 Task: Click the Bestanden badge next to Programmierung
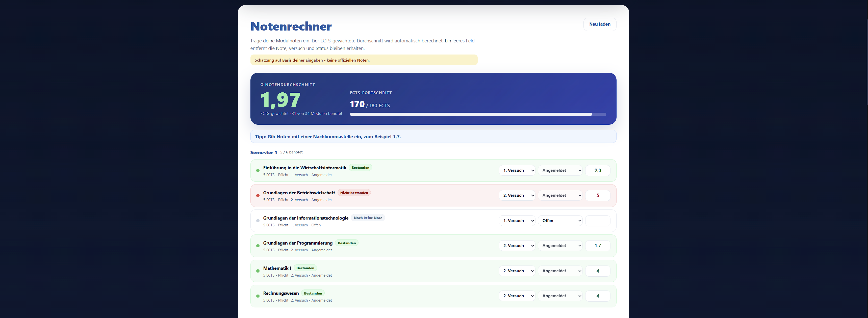click(347, 243)
